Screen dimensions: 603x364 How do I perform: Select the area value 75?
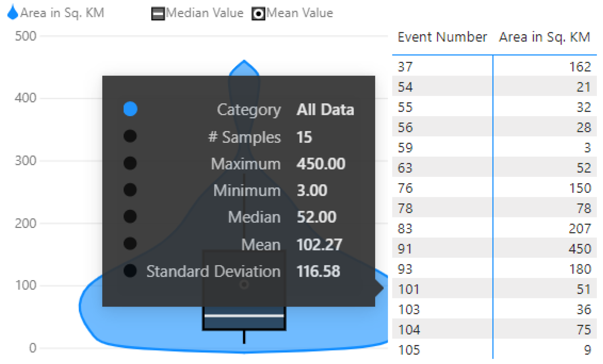click(583, 329)
